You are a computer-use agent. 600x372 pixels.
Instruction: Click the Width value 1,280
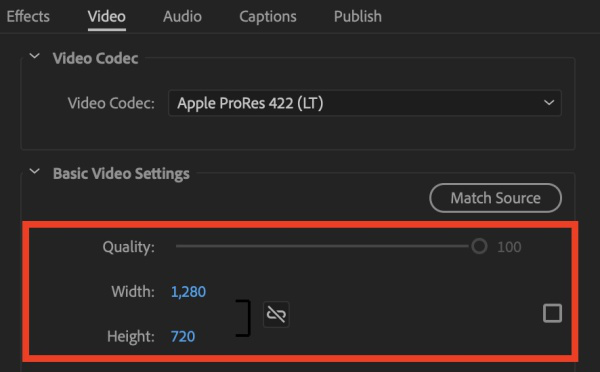point(188,292)
